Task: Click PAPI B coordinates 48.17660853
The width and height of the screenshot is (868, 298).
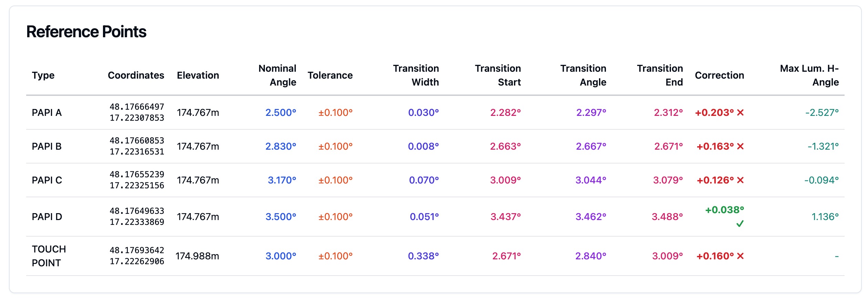Action: tap(137, 141)
